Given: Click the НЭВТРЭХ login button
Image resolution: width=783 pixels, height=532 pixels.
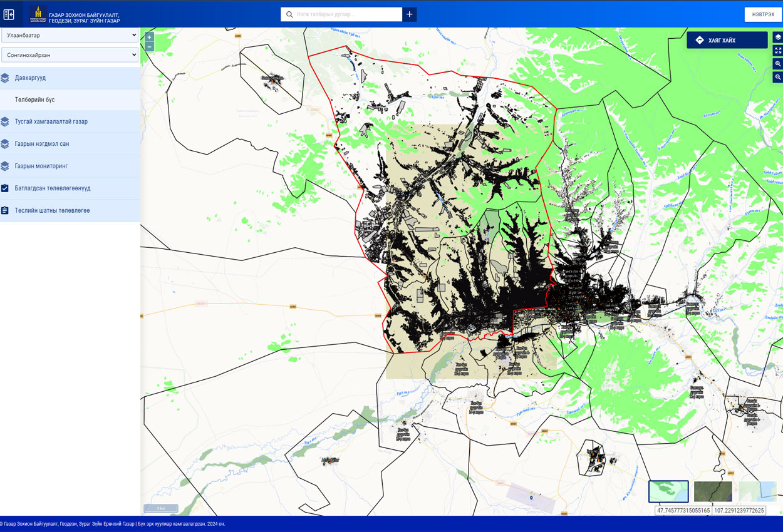Looking at the screenshot, I should [x=763, y=14].
